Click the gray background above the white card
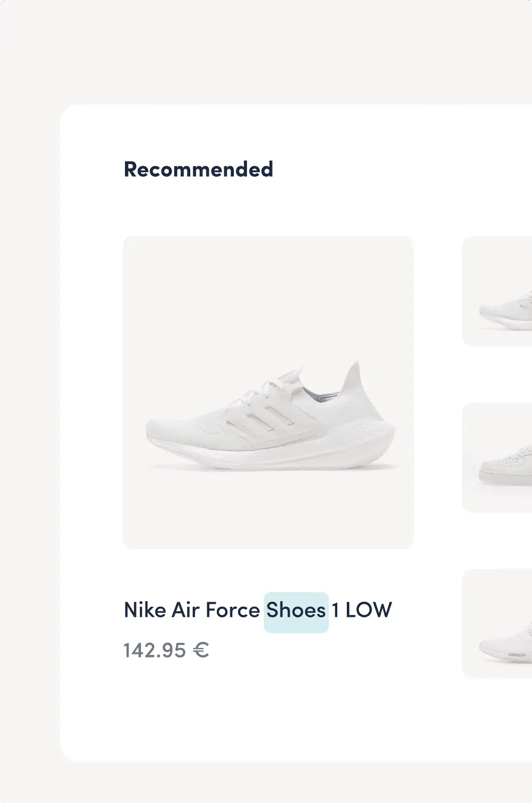This screenshot has height=803, width=532. tap(266, 50)
